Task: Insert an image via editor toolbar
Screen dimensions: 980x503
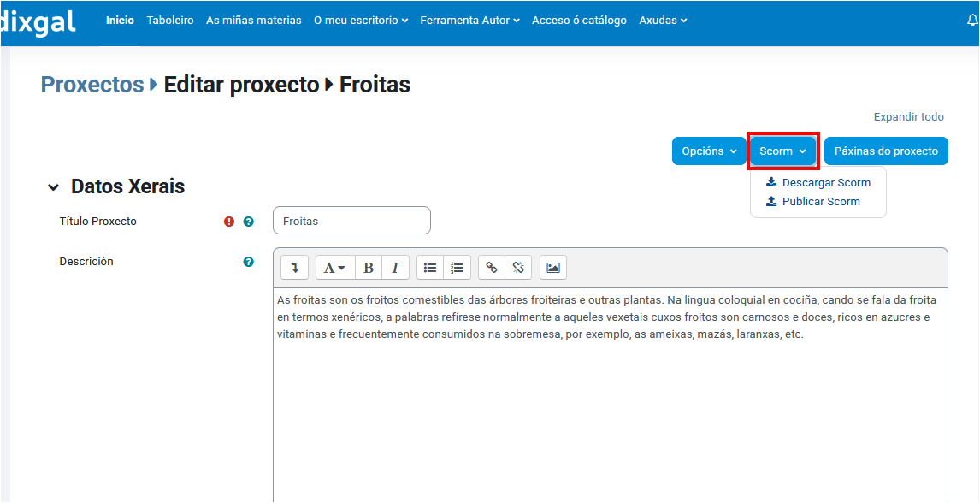Action: tap(553, 268)
